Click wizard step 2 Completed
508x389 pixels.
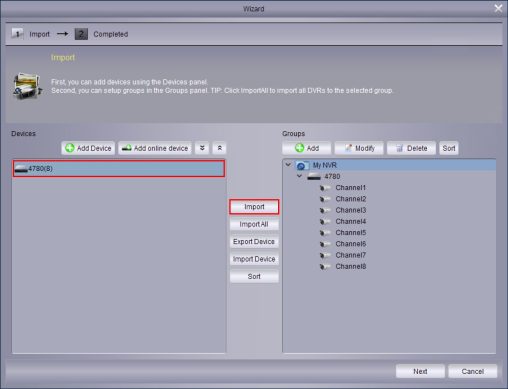coord(111,34)
